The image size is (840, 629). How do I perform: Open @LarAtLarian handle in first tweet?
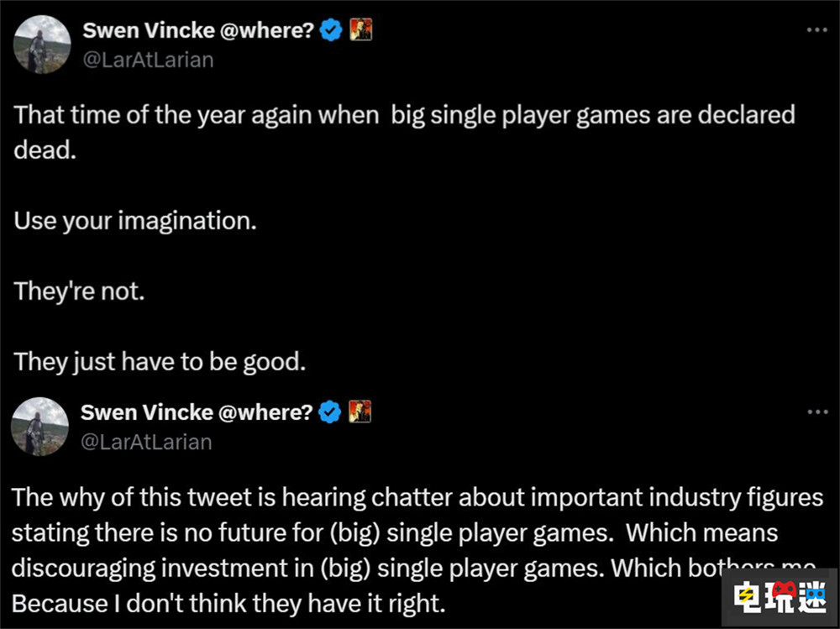(147, 60)
